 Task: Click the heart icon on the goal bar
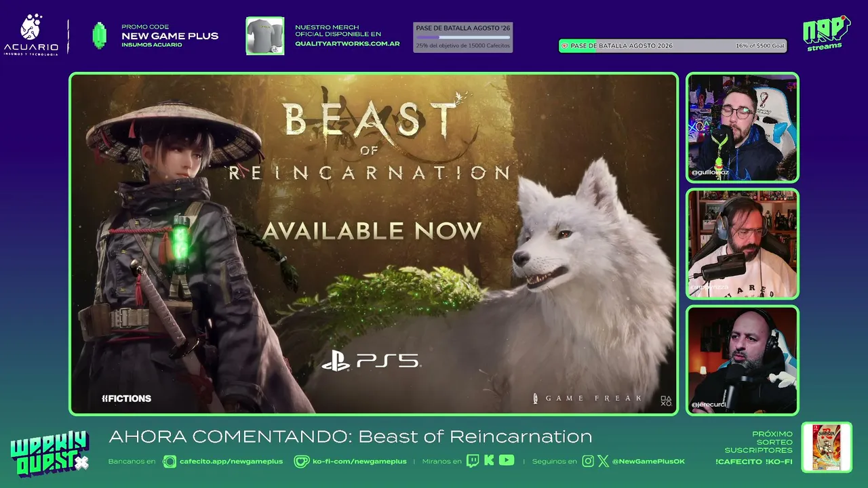point(565,46)
